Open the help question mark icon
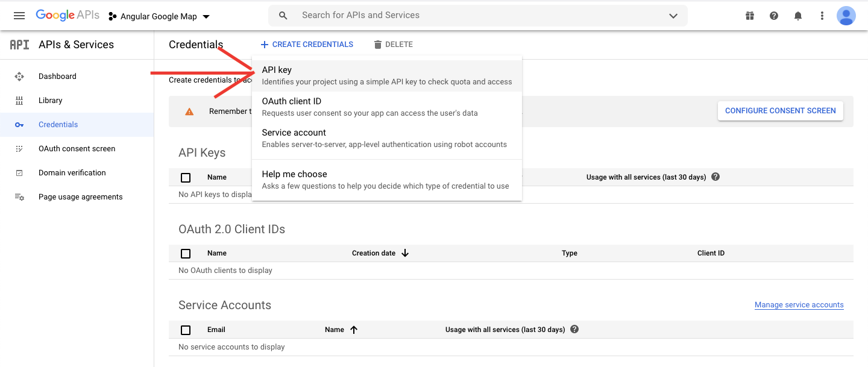 [x=774, y=16]
